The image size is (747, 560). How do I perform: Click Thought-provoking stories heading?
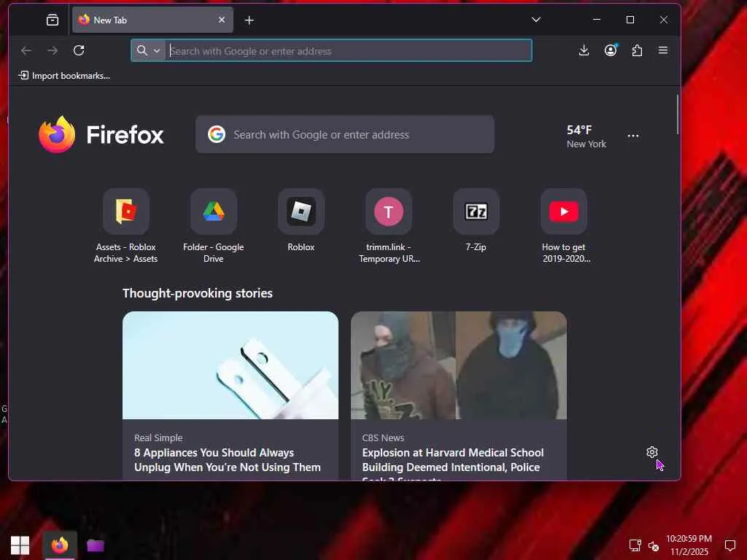click(197, 293)
